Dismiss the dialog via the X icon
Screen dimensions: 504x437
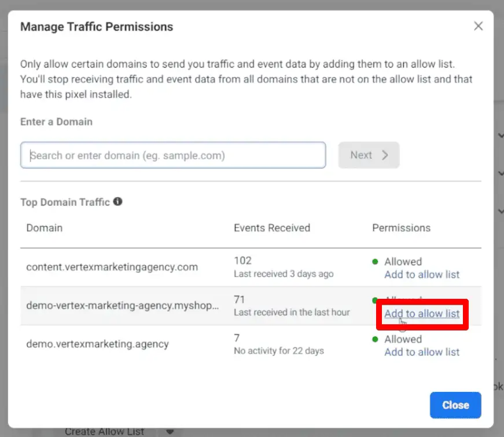click(478, 25)
